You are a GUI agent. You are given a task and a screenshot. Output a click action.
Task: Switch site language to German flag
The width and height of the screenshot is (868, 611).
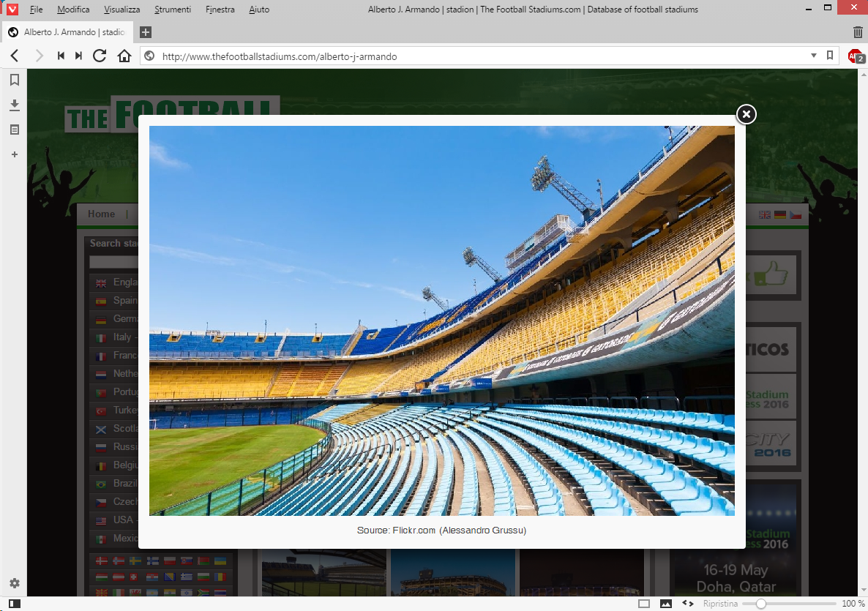780,214
